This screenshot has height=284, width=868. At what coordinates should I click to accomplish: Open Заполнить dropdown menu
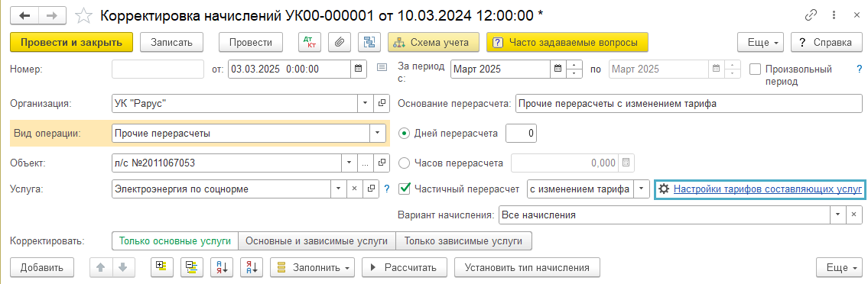[x=312, y=267]
